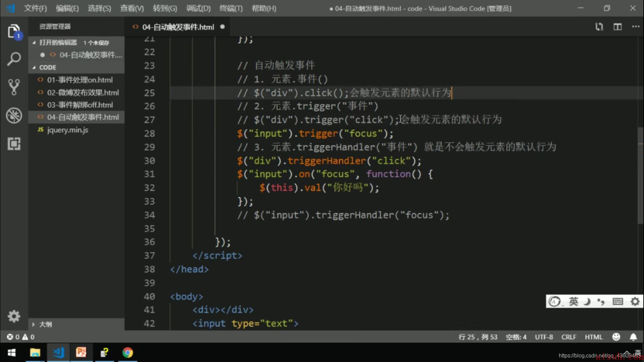Toggle IME punctuation mode

601,302
